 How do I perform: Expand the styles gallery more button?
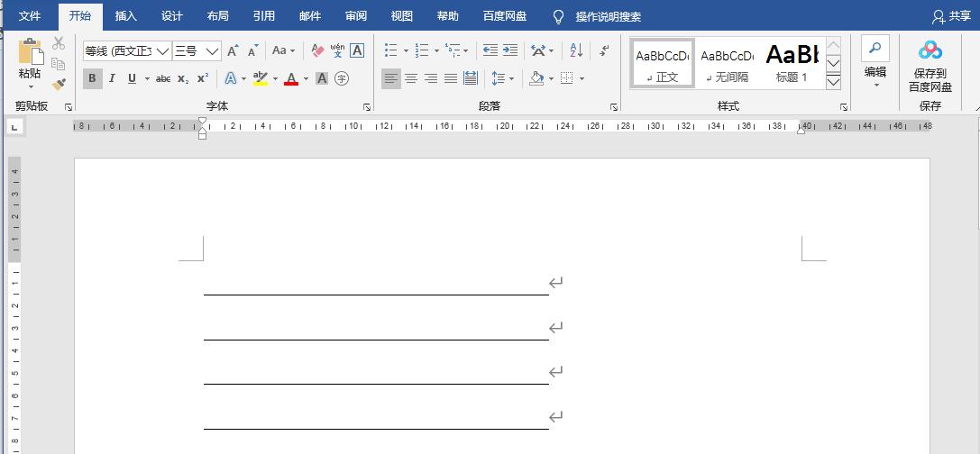tap(833, 82)
